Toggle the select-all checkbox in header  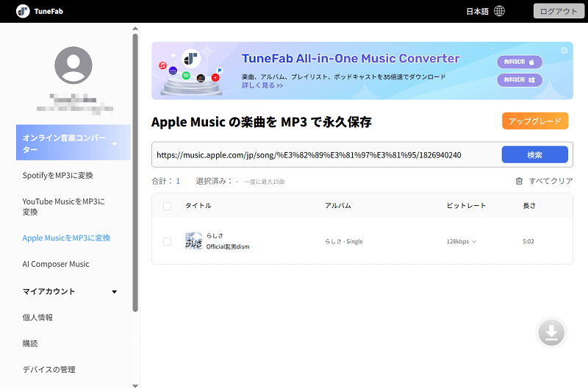(x=168, y=206)
